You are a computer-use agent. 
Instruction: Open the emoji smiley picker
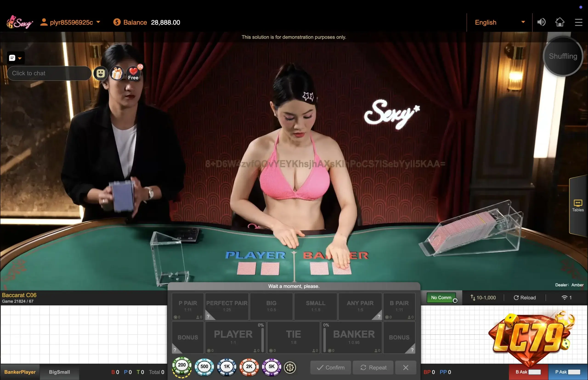click(100, 73)
